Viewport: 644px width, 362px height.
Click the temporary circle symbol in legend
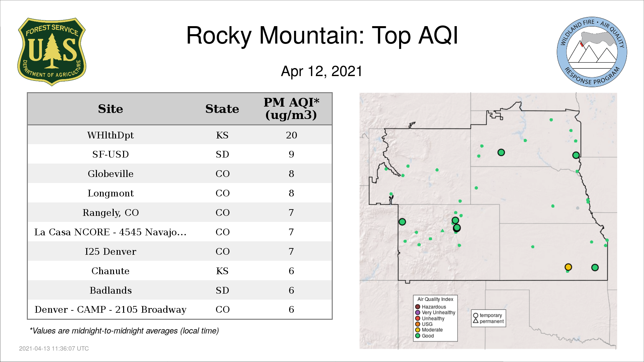coord(475,315)
